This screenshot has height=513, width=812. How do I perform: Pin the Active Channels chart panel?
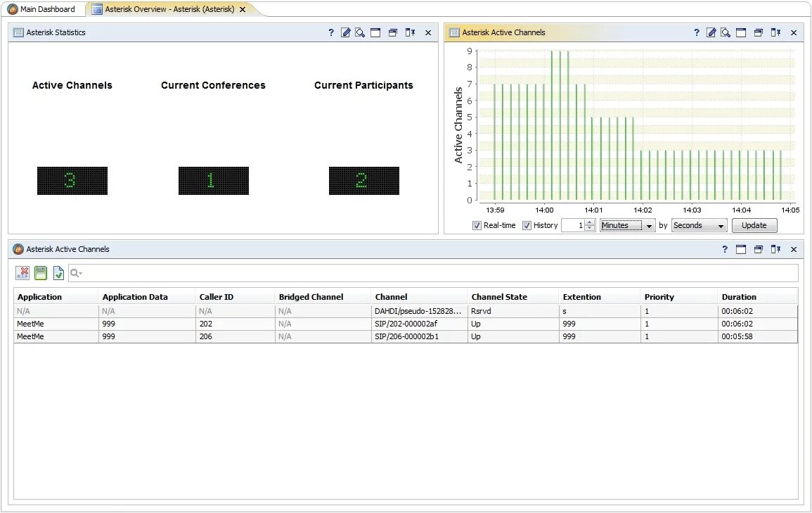(x=775, y=32)
